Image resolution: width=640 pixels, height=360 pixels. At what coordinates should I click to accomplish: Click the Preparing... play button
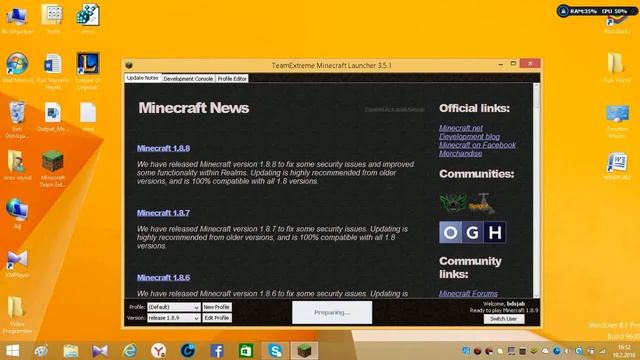pyautogui.click(x=332, y=313)
